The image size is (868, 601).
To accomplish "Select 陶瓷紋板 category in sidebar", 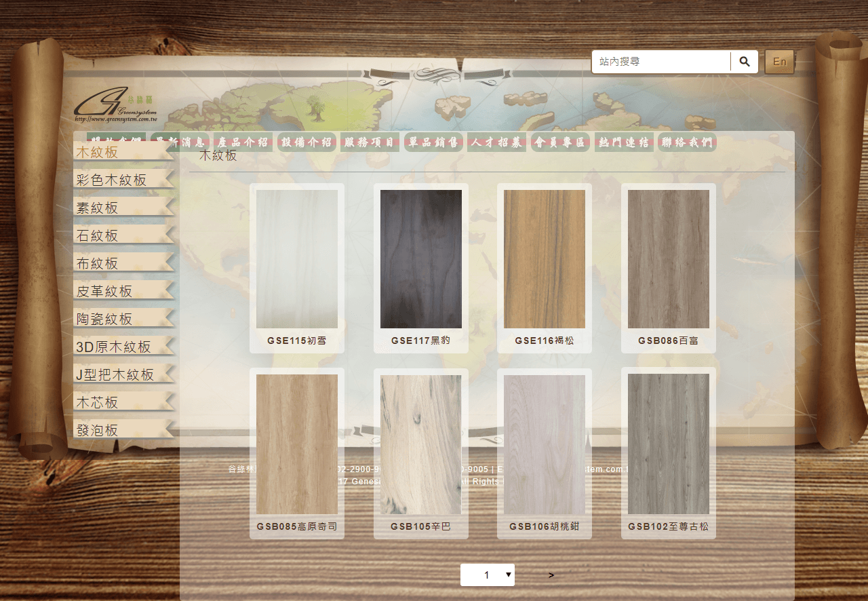I will pyautogui.click(x=123, y=319).
